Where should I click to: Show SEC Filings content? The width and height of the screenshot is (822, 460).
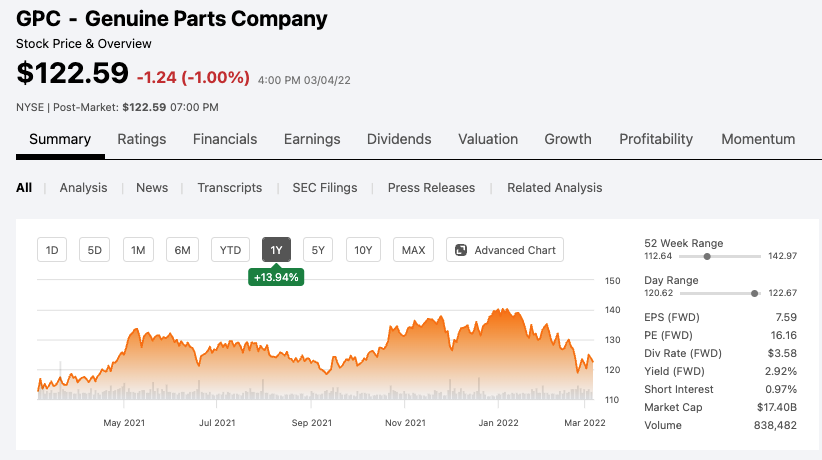click(325, 188)
